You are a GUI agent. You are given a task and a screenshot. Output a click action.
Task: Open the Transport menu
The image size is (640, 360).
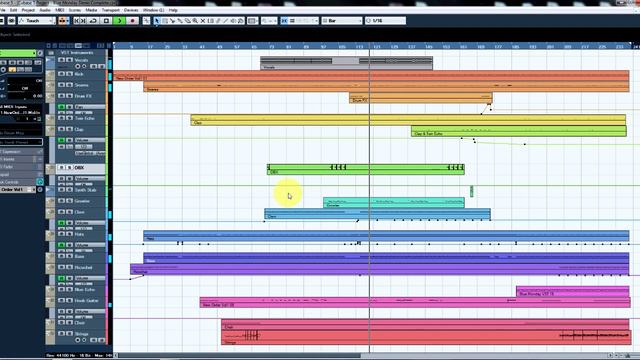111,10
